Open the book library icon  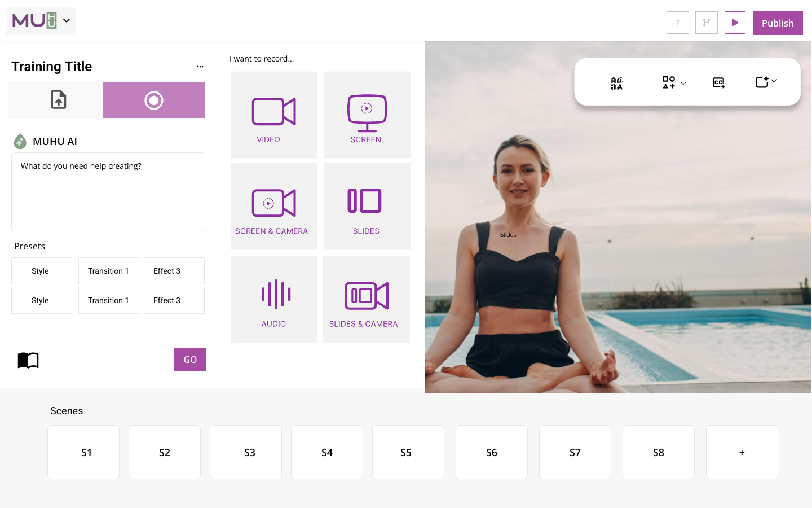tap(28, 360)
